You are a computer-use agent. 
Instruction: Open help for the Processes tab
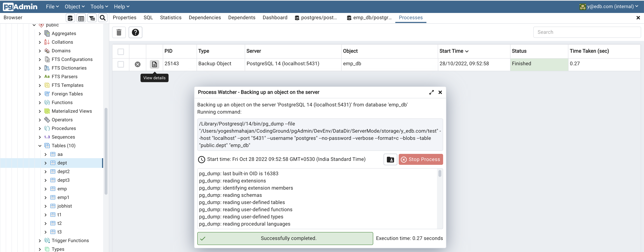(x=135, y=32)
